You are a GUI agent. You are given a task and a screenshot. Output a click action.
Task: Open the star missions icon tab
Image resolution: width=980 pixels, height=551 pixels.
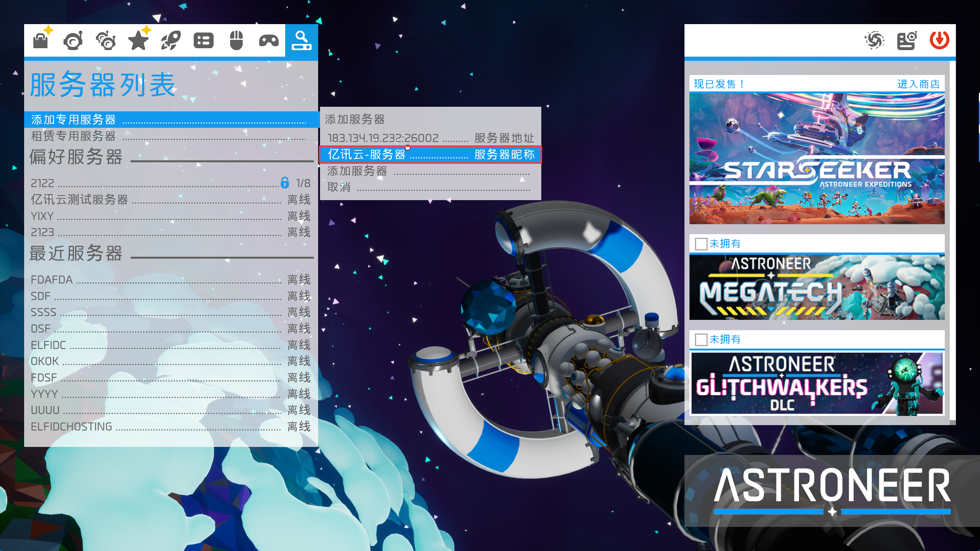pyautogui.click(x=138, y=40)
